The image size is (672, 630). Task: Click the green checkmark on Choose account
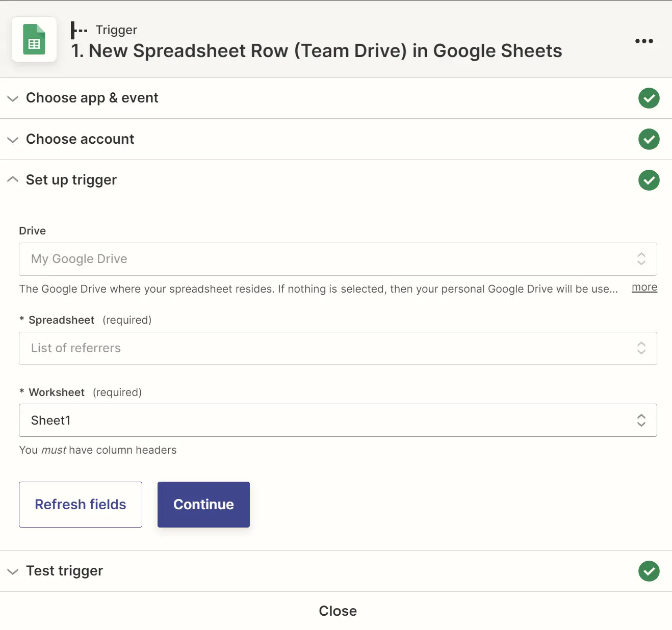tap(649, 139)
